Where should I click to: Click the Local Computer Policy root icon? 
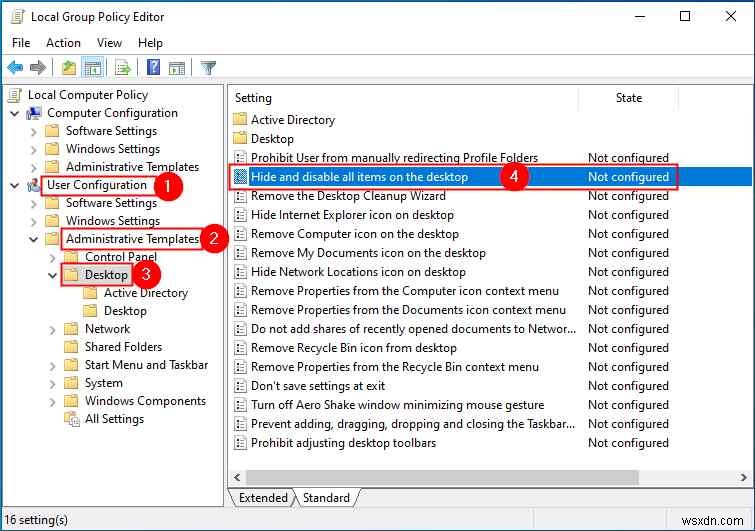pos(15,95)
